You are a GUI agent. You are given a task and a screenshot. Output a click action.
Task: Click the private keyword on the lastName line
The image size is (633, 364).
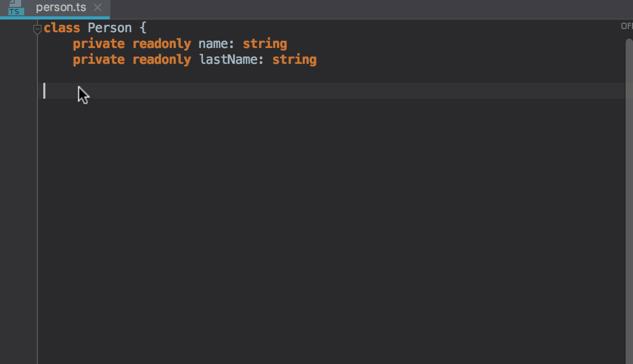(x=98, y=59)
